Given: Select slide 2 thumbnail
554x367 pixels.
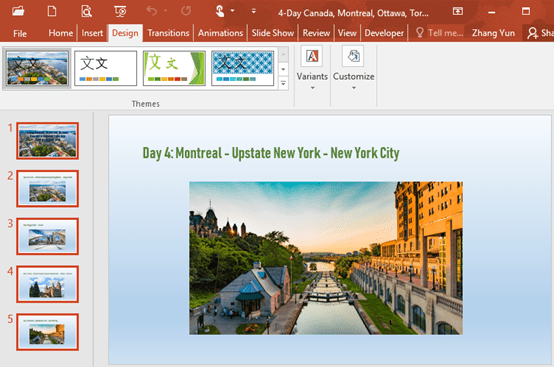Looking at the screenshot, I should pyautogui.click(x=47, y=188).
